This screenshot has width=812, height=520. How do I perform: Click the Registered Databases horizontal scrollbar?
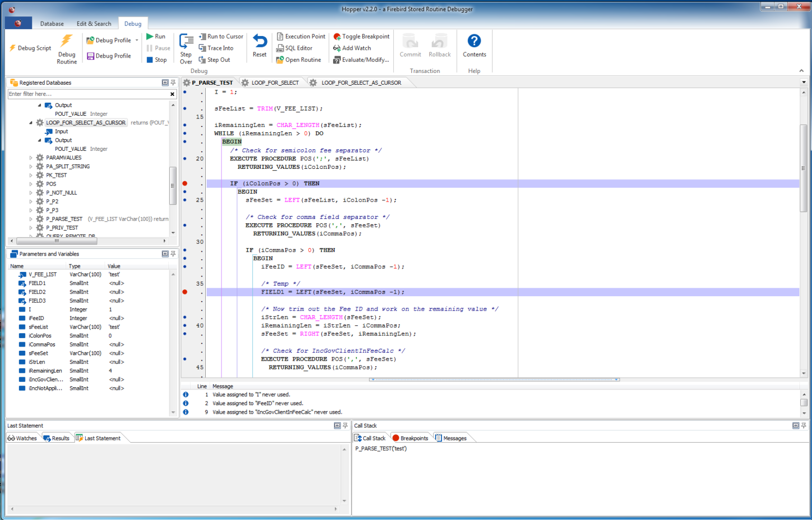click(x=57, y=241)
